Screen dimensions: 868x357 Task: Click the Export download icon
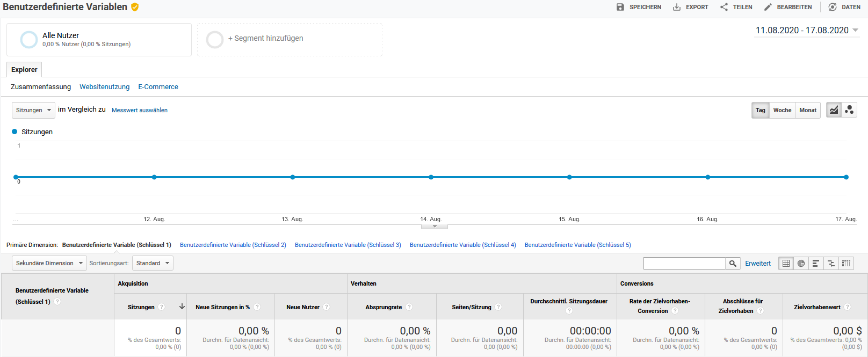[x=677, y=7]
